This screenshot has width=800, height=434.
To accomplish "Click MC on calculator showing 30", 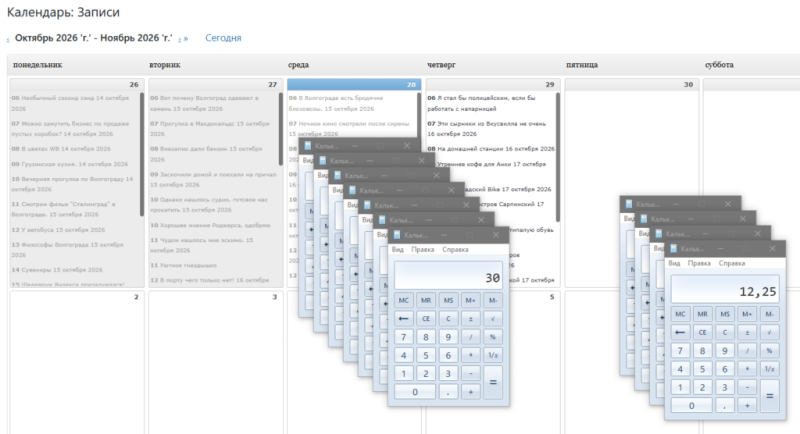I will [404, 300].
